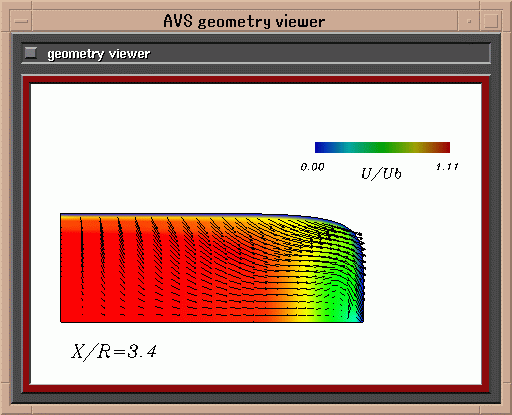Click the inner geometry viewer header bar
Viewport: 512px width, 415px height.
(256, 53)
